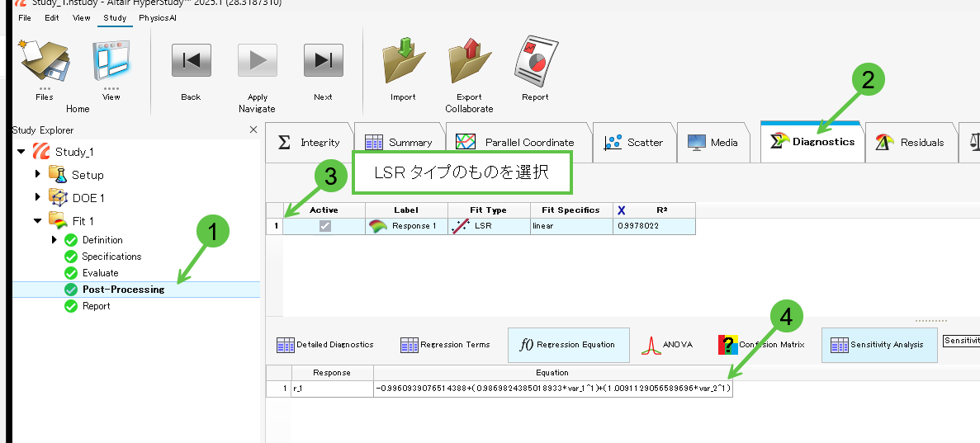Screen dimensions: 980x443
Task: Click the Equation column header
Action: click(553, 372)
